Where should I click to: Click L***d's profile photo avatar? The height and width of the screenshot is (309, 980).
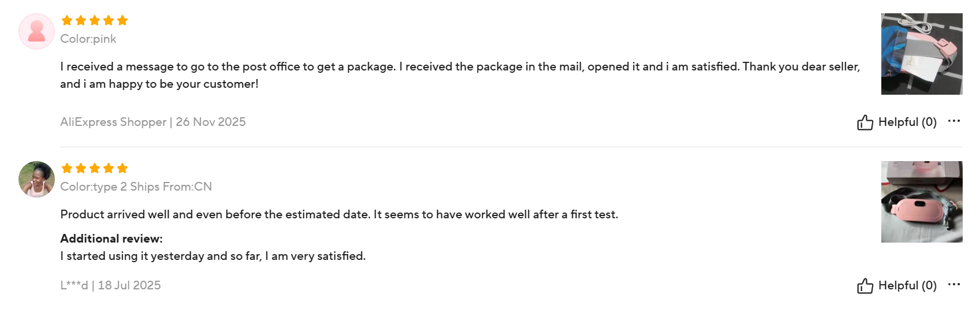coord(36,179)
